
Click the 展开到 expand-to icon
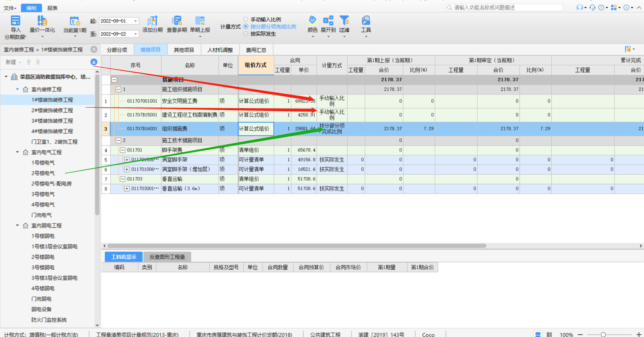click(x=328, y=20)
